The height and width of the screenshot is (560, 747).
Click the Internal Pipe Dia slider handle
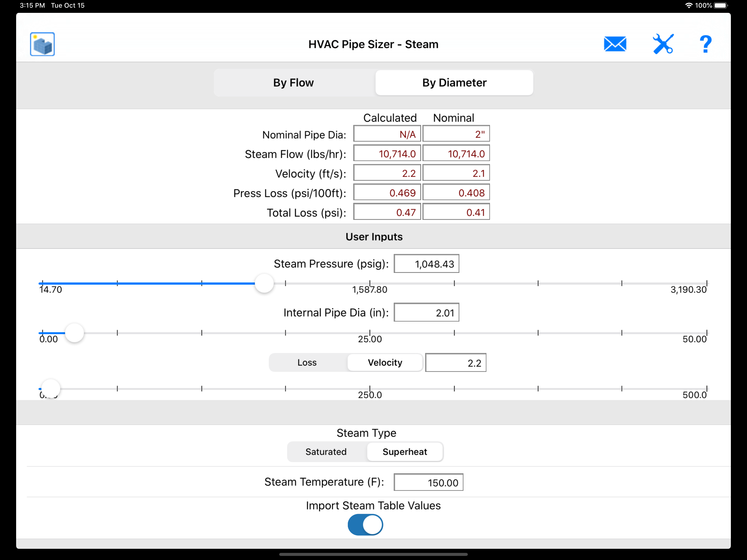click(x=74, y=333)
